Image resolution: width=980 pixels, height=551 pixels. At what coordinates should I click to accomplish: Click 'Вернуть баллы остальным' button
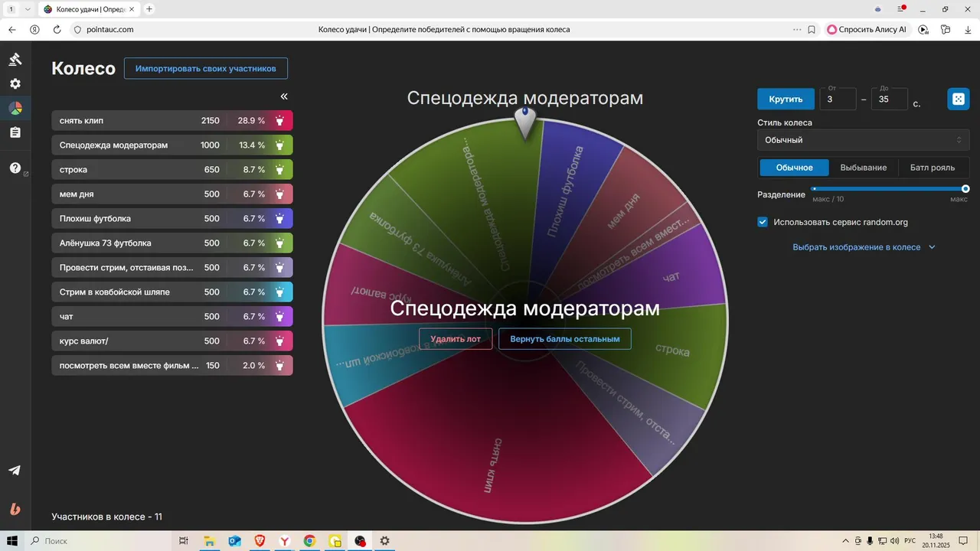click(x=565, y=339)
